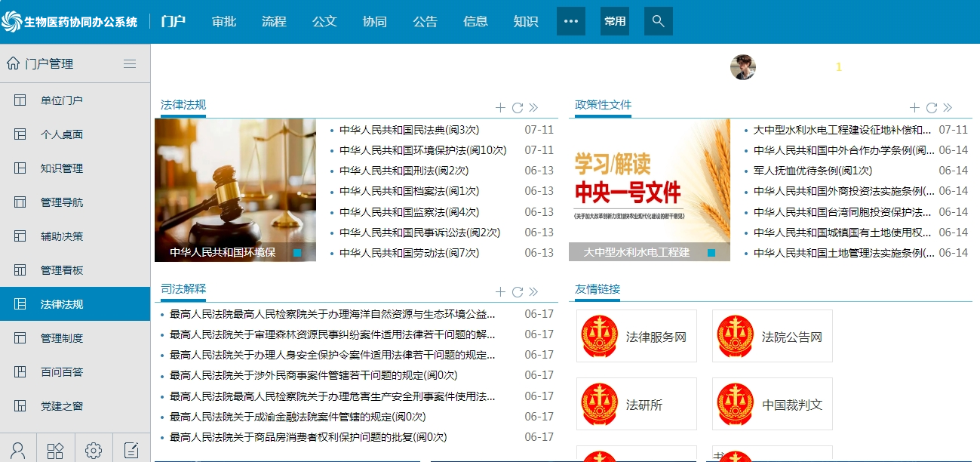This screenshot has width=980, height=462.
Task: Open 中华人民共和国中外合作办学条例 policy entry
Action: [x=844, y=150]
